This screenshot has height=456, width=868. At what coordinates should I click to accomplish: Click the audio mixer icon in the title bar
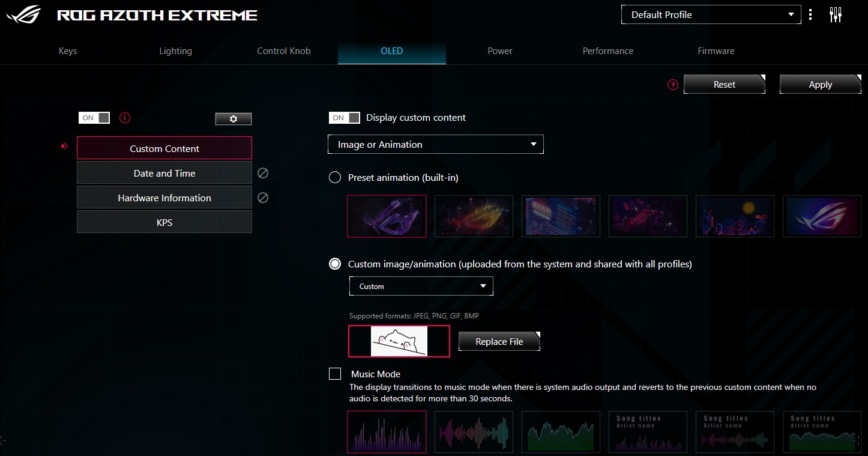(836, 14)
